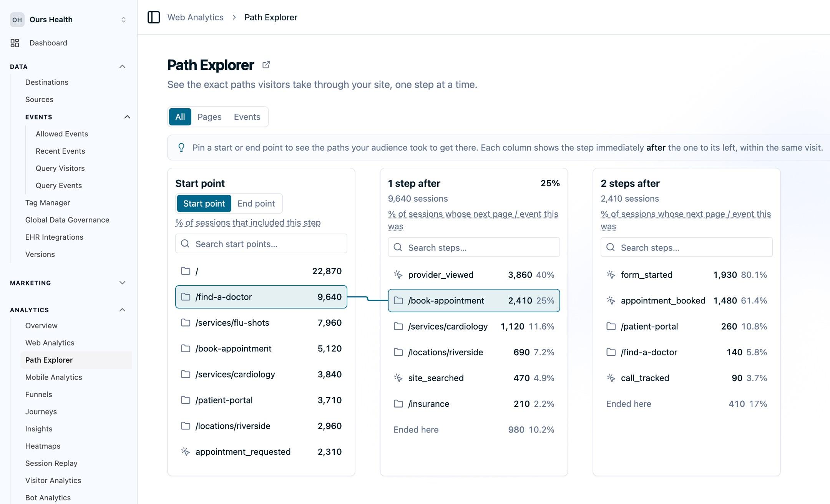The height and width of the screenshot is (504, 830).
Task: Click event icon next to call_tracked
Action: (x=611, y=378)
